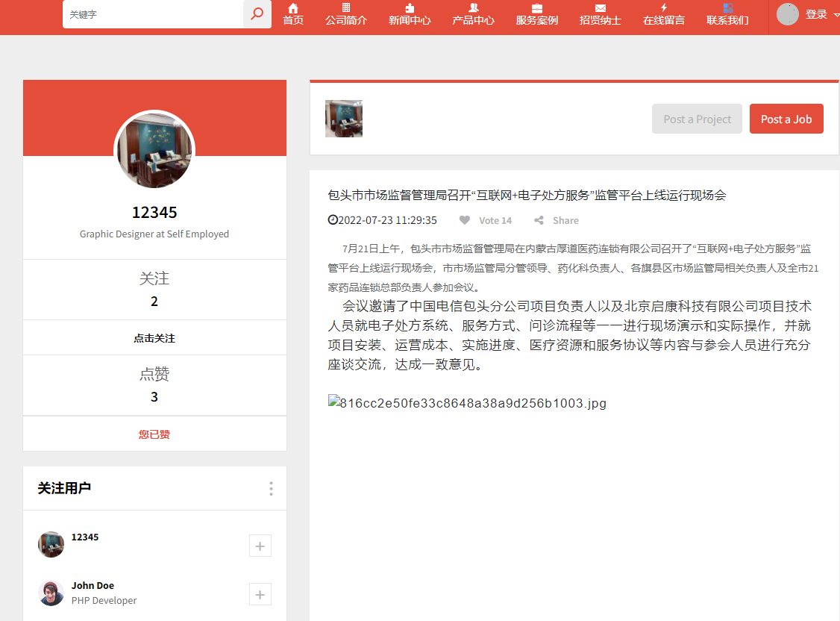
Task: Open 服务案例 briefcase nav item
Action: (x=537, y=14)
